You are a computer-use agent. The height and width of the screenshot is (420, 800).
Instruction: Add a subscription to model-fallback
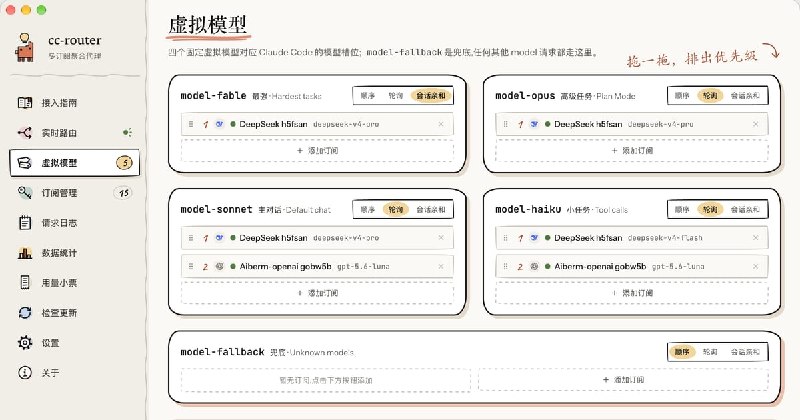[x=623, y=380]
